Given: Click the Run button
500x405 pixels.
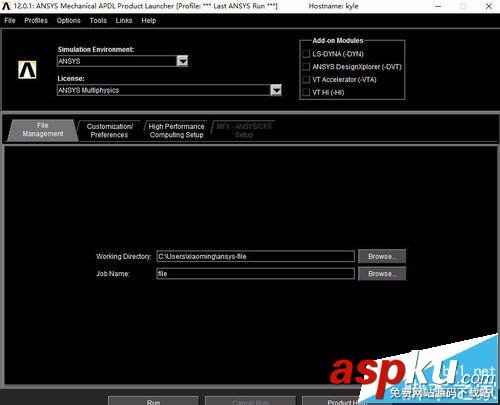Looking at the screenshot, I should coord(153,401).
